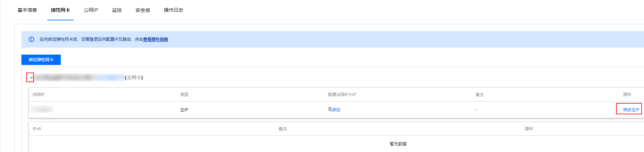The height and width of the screenshot is (152, 644).
Task: Open the 查看操作指南 link
Action: [155, 39]
